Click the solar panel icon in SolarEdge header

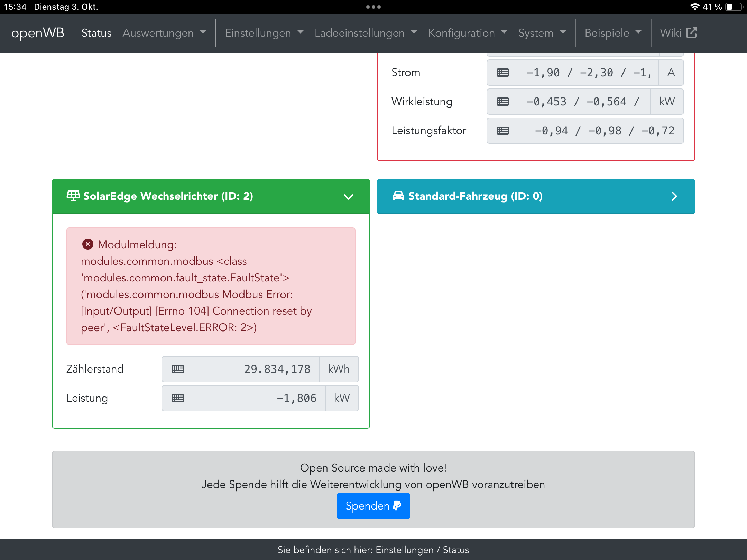tap(73, 196)
